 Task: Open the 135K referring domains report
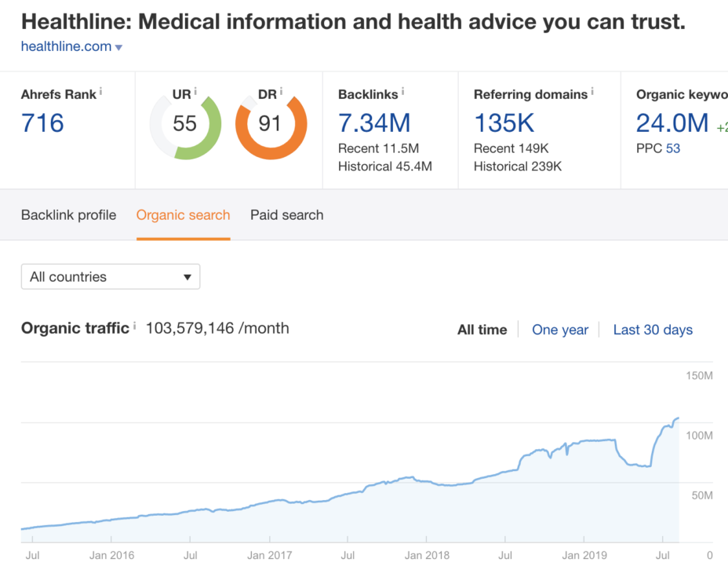pos(504,123)
